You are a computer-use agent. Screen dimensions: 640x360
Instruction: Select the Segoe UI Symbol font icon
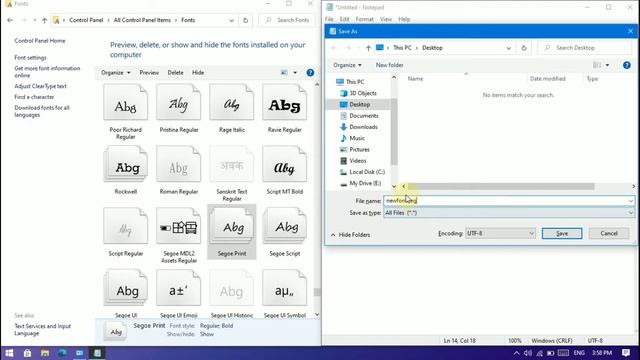point(284,288)
